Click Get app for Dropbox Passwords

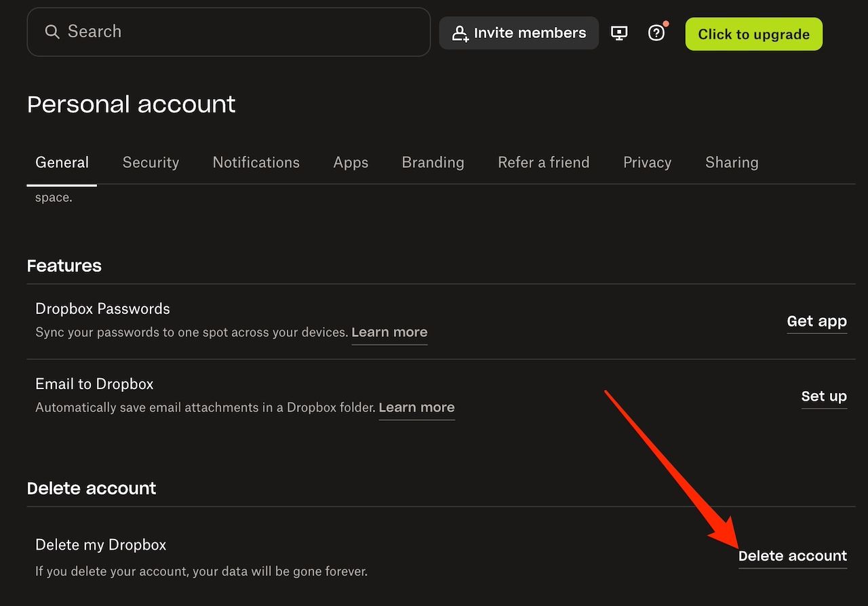pyautogui.click(x=816, y=321)
